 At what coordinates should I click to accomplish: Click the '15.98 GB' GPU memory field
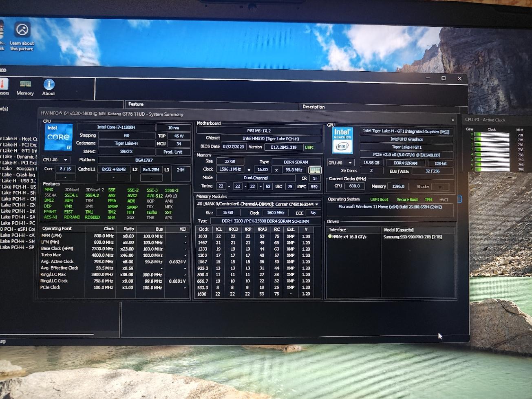[x=371, y=163]
